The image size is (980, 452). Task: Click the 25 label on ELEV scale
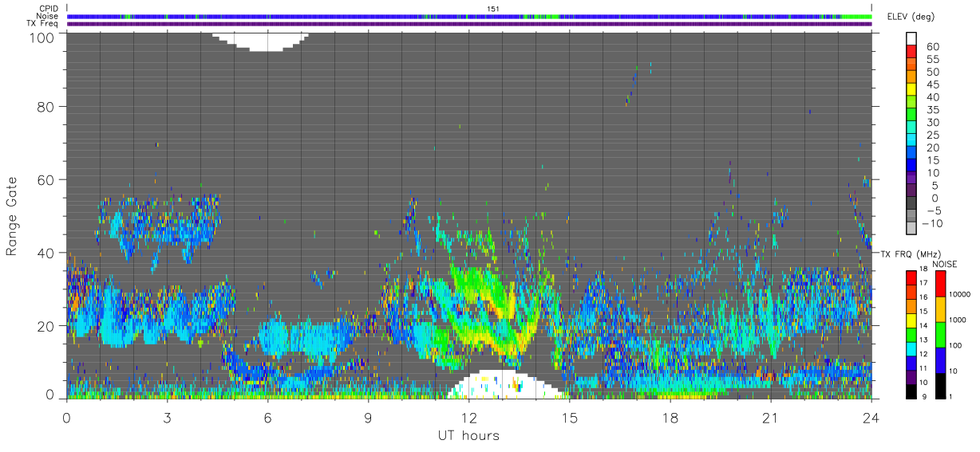coord(932,136)
